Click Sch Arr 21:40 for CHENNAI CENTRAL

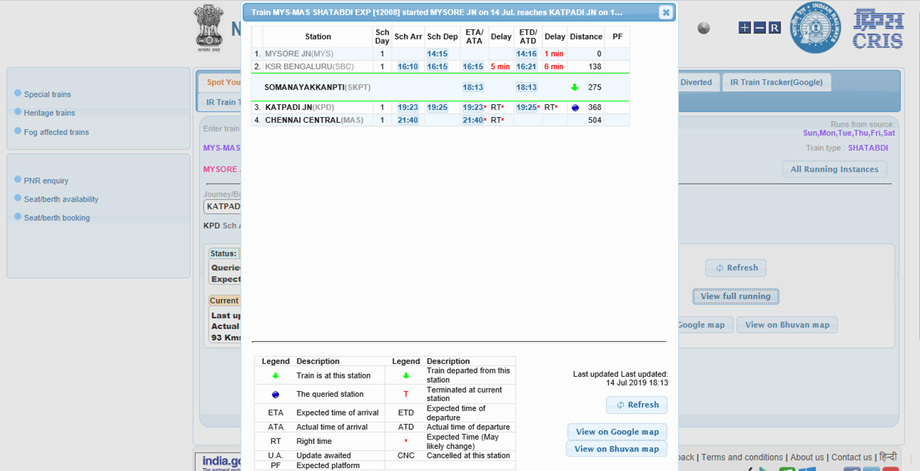point(408,120)
